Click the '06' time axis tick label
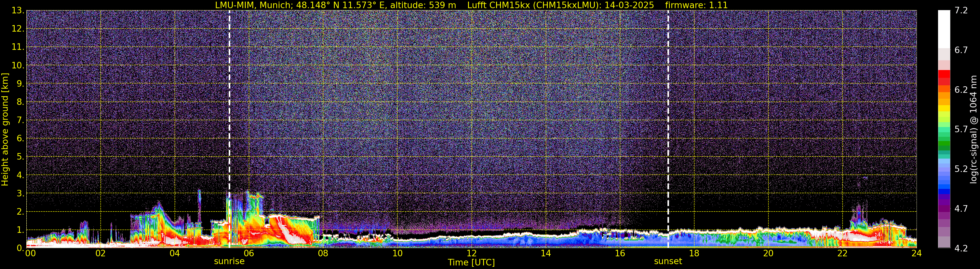 click(x=249, y=253)
